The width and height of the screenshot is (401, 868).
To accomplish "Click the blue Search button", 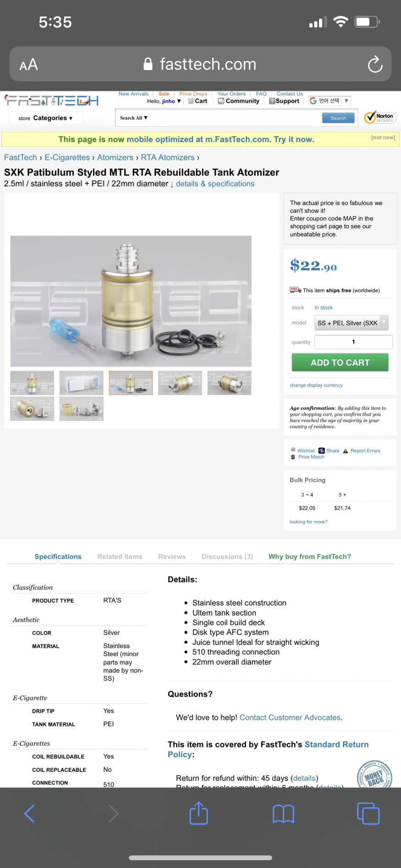I will pos(338,118).
